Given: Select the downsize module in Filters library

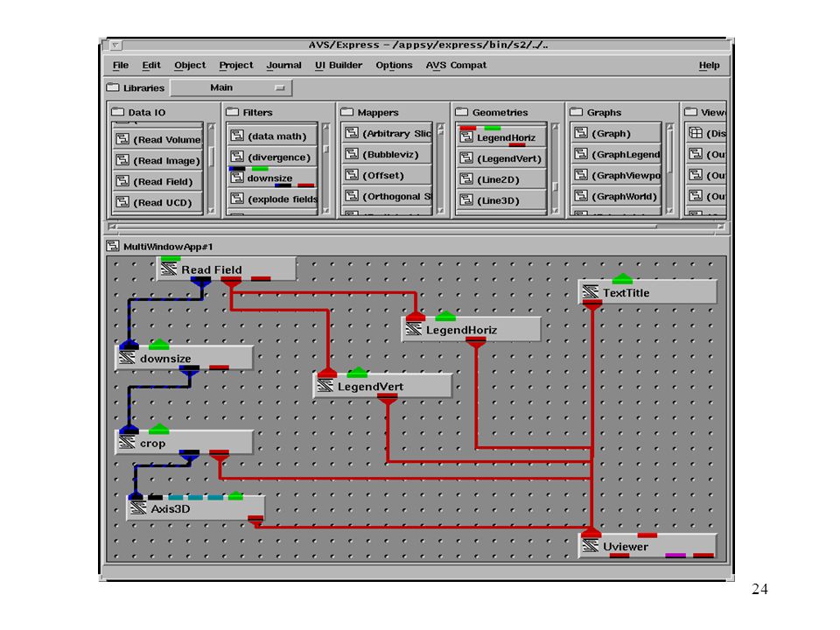Looking at the screenshot, I should coord(272,178).
